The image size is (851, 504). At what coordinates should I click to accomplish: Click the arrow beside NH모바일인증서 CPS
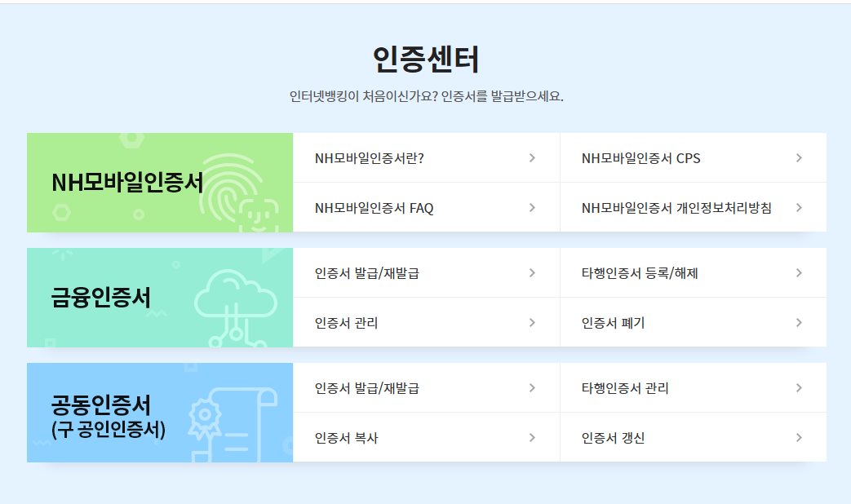point(799,158)
